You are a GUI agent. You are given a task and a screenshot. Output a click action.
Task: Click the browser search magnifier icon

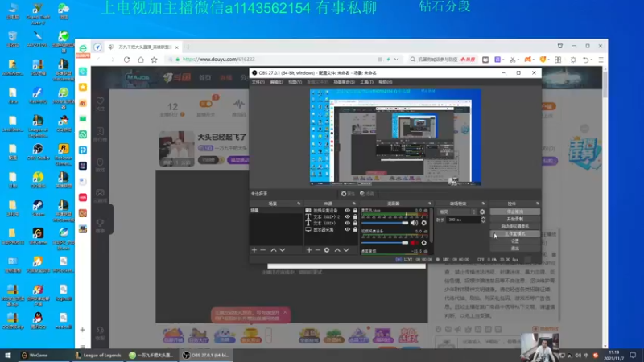(413, 60)
